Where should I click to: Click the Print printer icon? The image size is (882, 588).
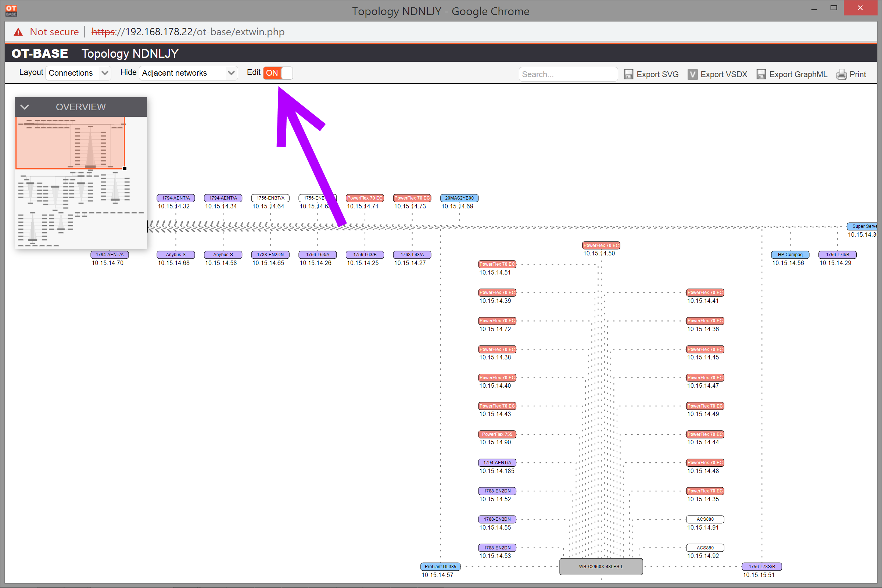click(842, 74)
